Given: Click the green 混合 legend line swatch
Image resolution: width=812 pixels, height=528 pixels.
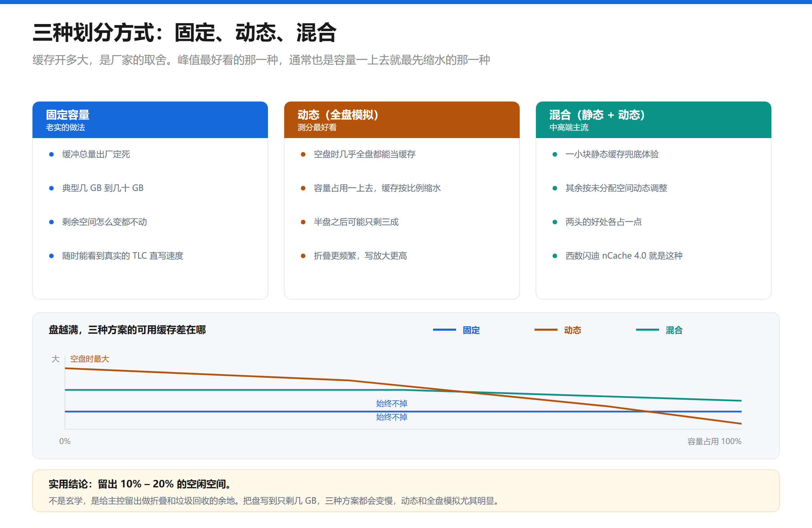Looking at the screenshot, I should [647, 330].
